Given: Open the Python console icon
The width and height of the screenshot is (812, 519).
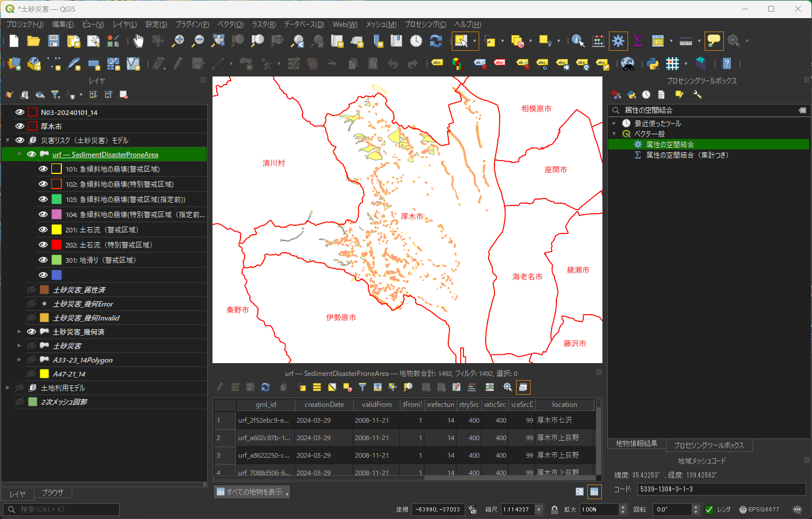Looking at the screenshot, I should [653, 64].
